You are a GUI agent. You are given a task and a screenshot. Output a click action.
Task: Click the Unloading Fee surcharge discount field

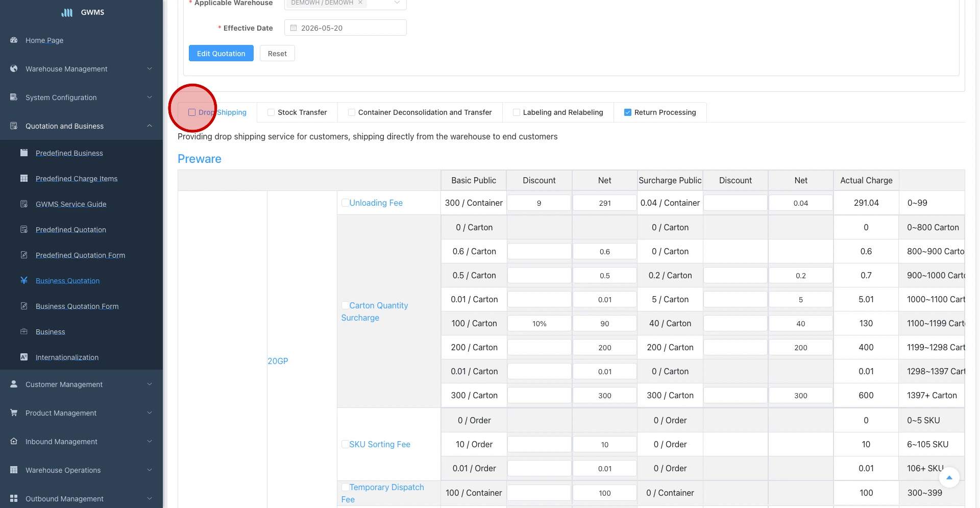click(736, 203)
